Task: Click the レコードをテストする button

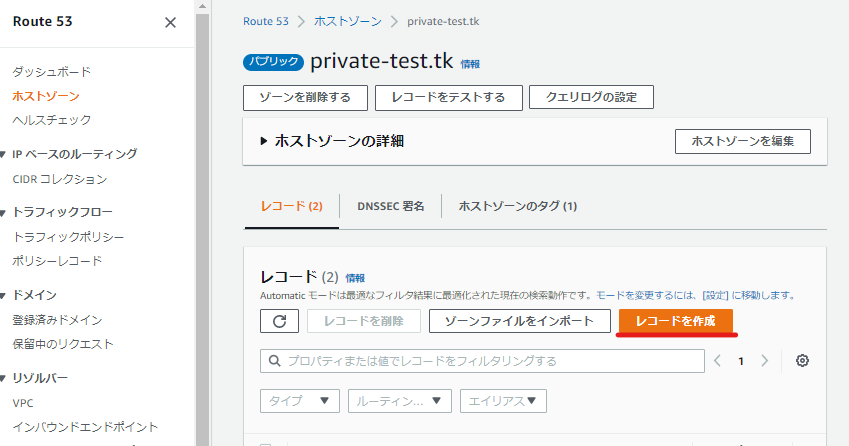Action: pyautogui.click(x=448, y=98)
